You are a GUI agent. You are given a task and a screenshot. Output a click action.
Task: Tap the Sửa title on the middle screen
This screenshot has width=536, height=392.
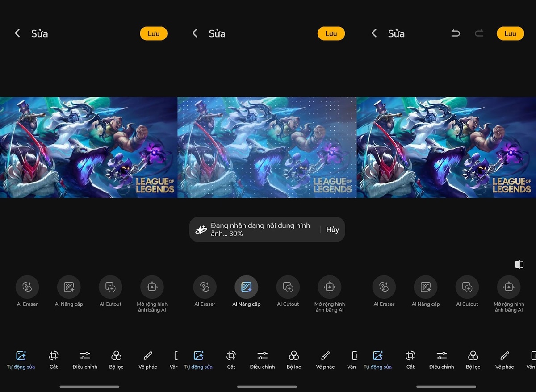217,33
